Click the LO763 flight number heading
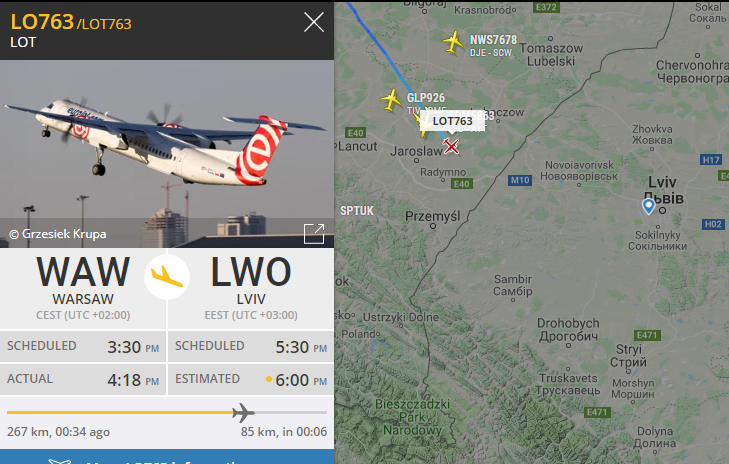The image size is (729, 464). [42, 22]
